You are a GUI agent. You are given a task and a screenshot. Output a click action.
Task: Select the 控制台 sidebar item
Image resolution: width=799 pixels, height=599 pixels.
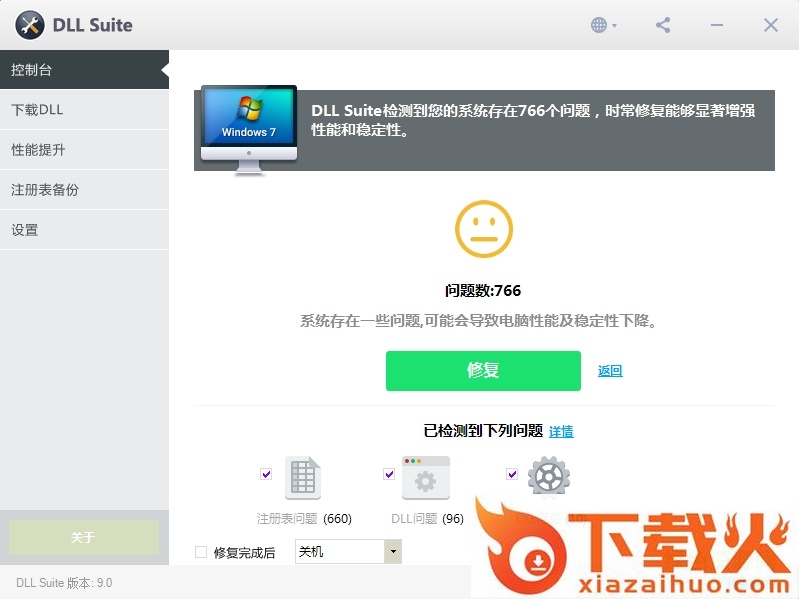coord(85,70)
